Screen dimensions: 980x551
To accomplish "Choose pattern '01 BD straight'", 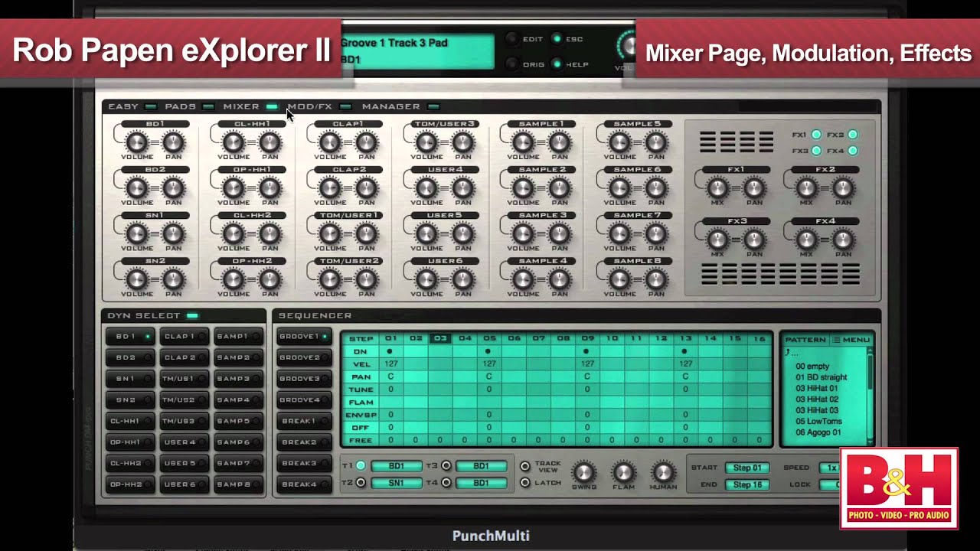I will (822, 377).
